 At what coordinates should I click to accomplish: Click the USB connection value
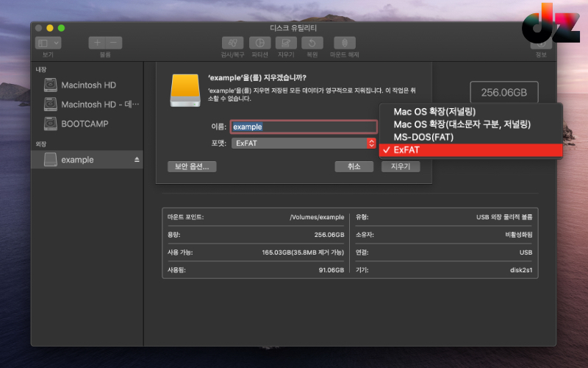coord(526,252)
